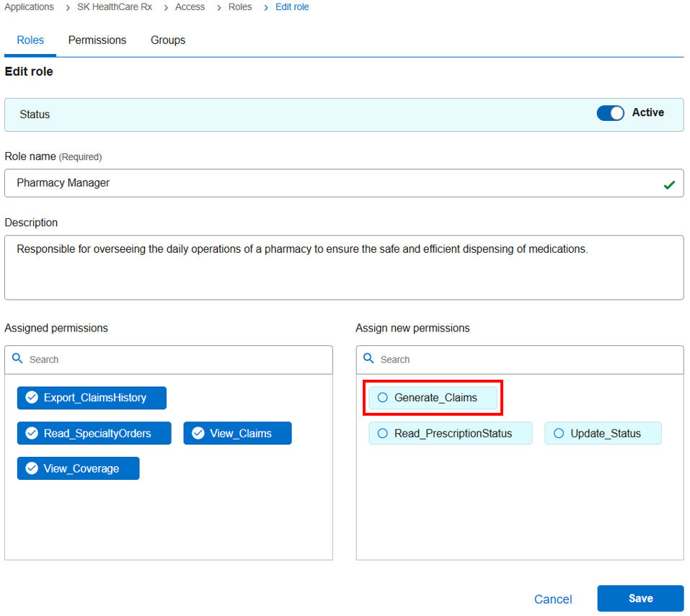Click the Assigned permissions label
This screenshot has height=616, width=690.
pyautogui.click(x=56, y=328)
